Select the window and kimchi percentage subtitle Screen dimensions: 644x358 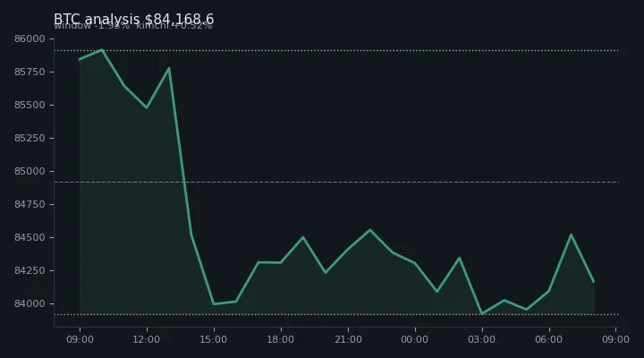[133, 26]
